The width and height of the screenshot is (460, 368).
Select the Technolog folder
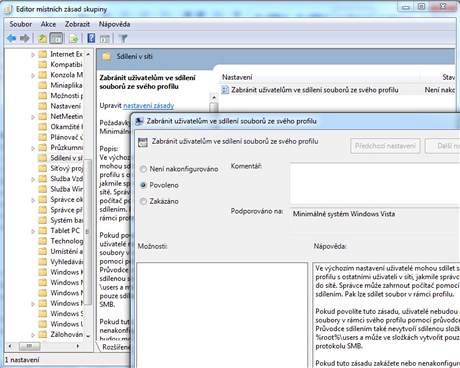(60, 241)
